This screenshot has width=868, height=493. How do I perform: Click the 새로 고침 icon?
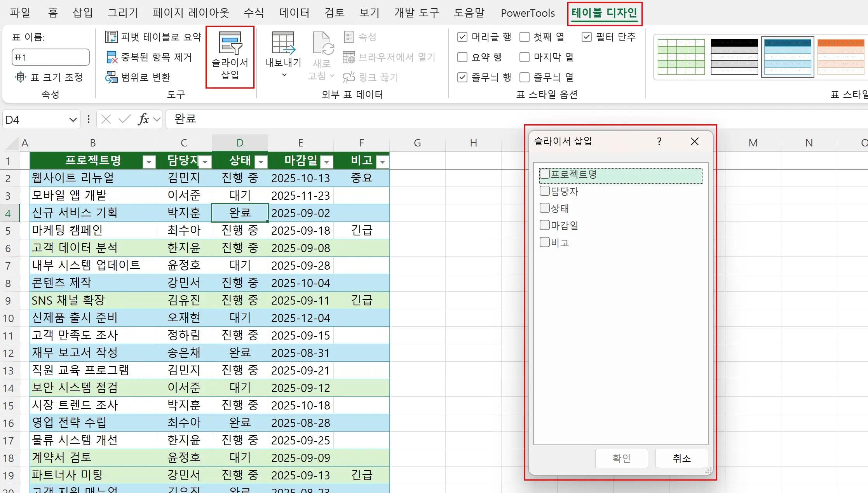click(323, 43)
